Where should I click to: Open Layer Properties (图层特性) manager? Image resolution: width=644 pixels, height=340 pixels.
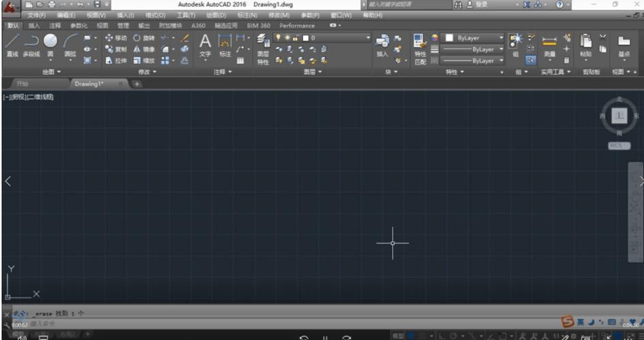tap(263, 50)
